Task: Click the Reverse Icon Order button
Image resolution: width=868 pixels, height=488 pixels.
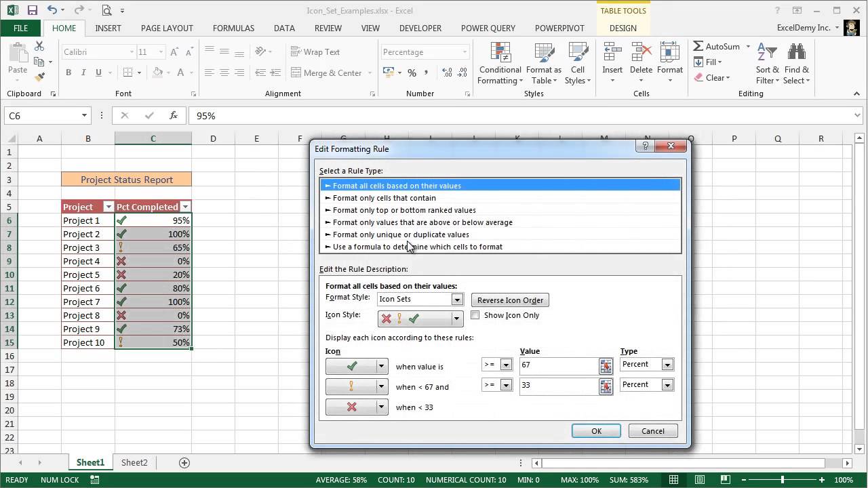Action: point(509,300)
